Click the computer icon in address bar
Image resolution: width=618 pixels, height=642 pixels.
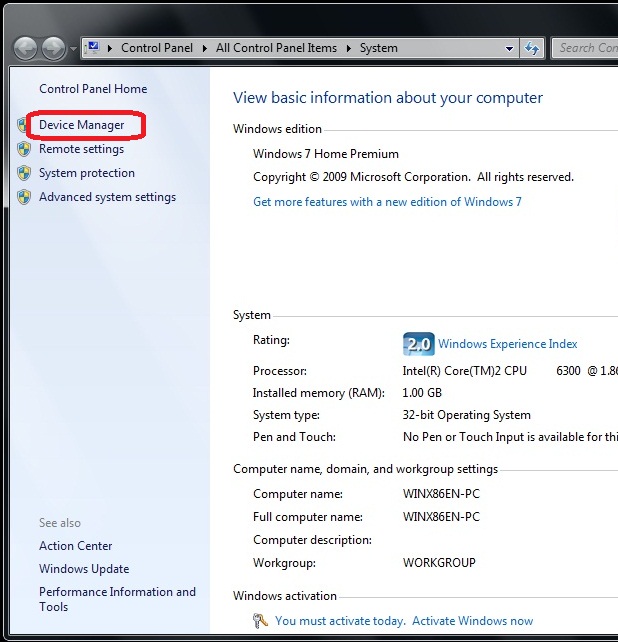[x=93, y=47]
